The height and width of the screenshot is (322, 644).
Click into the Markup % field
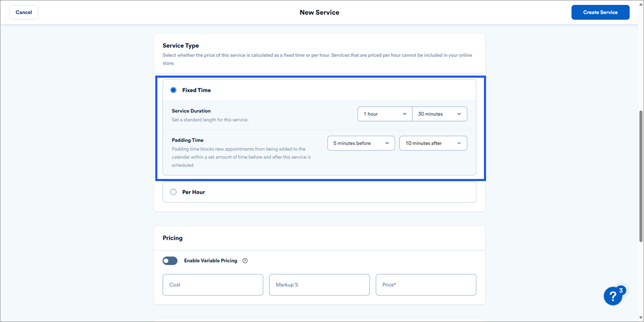(319, 284)
